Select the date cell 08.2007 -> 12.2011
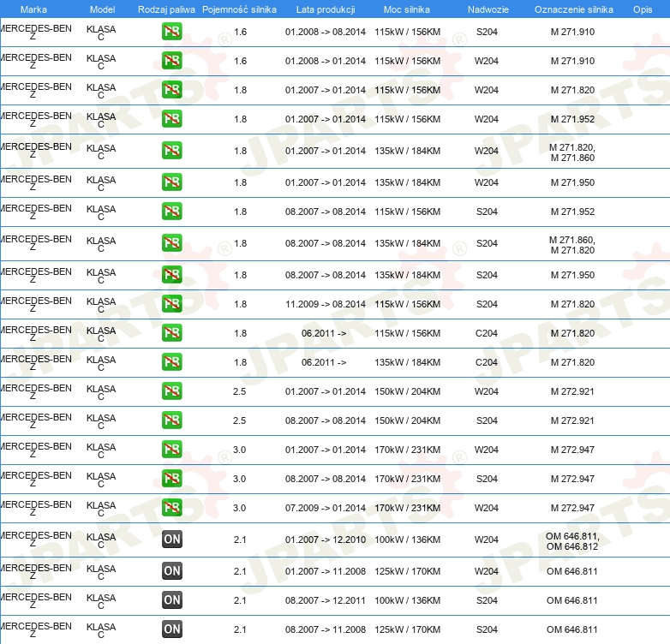Viewport: 670px width, 644px height. pos(326,600)
